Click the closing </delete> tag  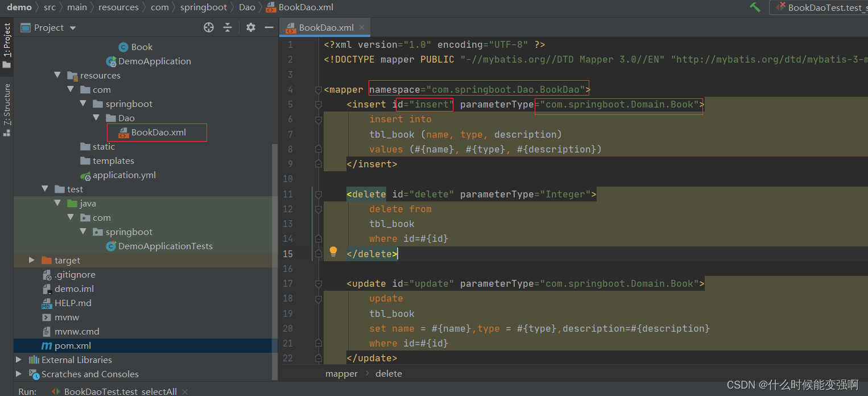372,254
